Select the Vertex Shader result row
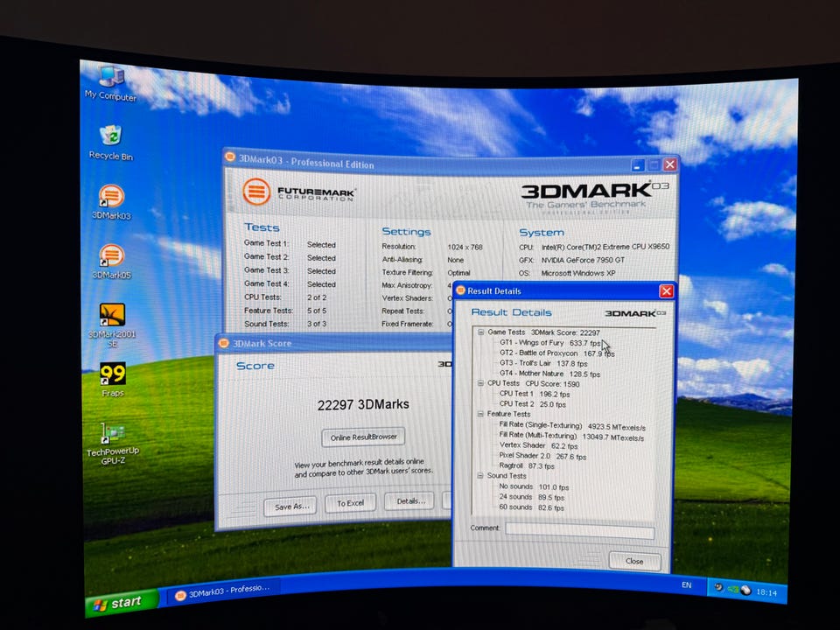Image resolution: width=840 pixels, height=630 pixels. [538, 445]
